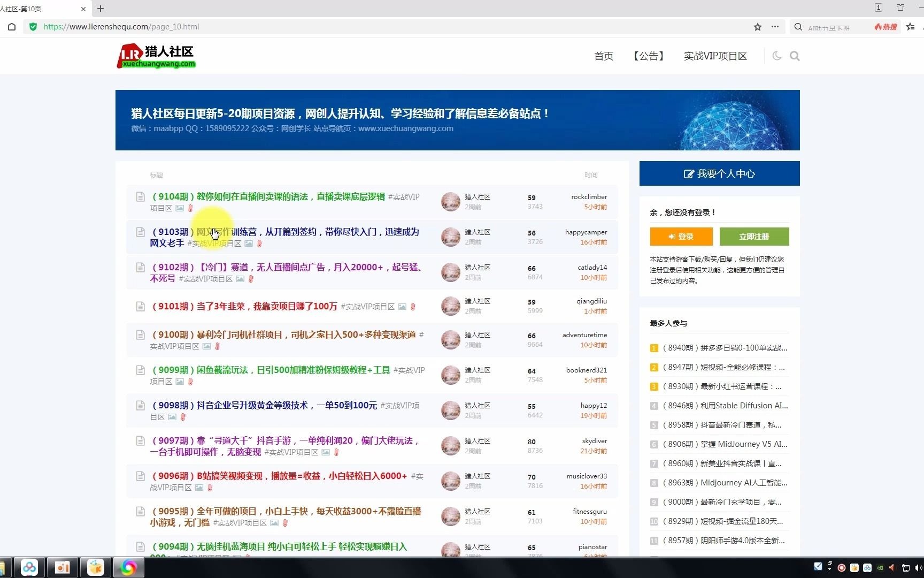Image resolution: width=924 pixels, height=578 pixels.
Task: Open post 9103期 网文写作训练营
Action: coord(284,237)
